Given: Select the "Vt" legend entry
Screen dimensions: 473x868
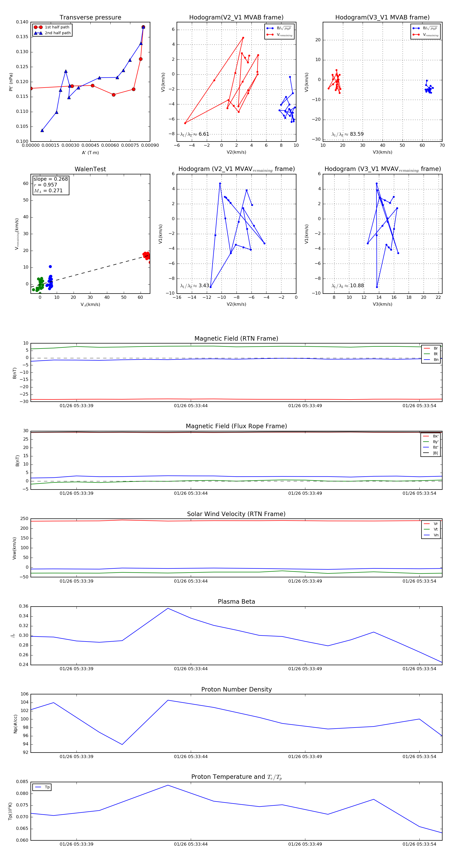Looking at the screenshot, I should pyautogui.click(x=431, y=529).
